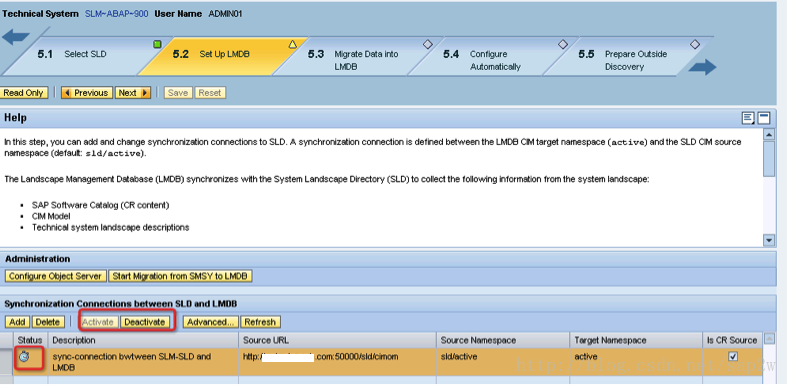Click the sync-connection description cell
The height and width of the screenshot is (385, 787).
(143, 362)
